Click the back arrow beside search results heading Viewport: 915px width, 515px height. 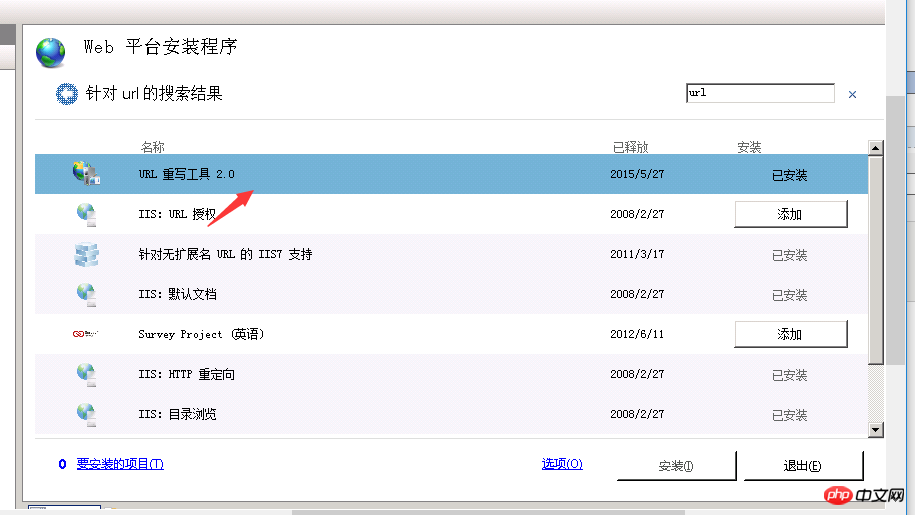(67, 94)
